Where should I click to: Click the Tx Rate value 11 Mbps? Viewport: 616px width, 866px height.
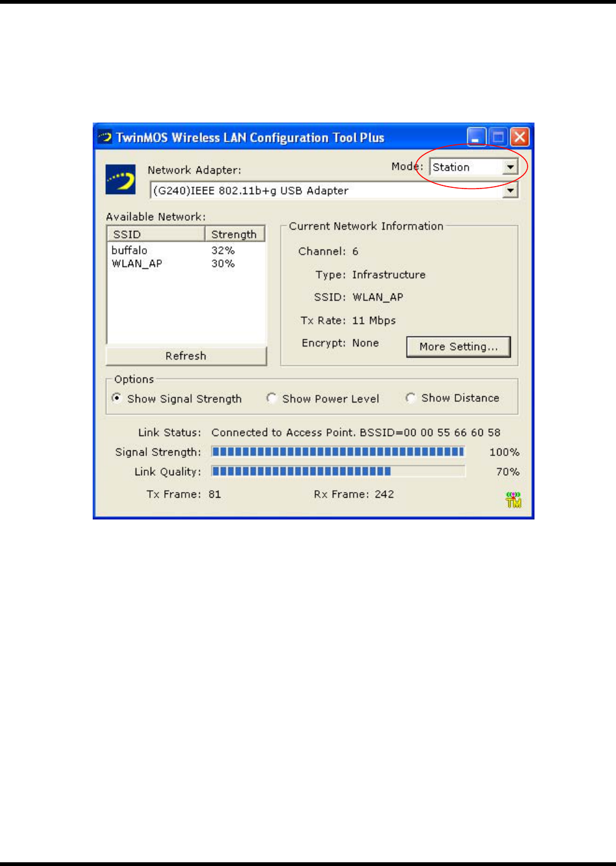(374, 320)
